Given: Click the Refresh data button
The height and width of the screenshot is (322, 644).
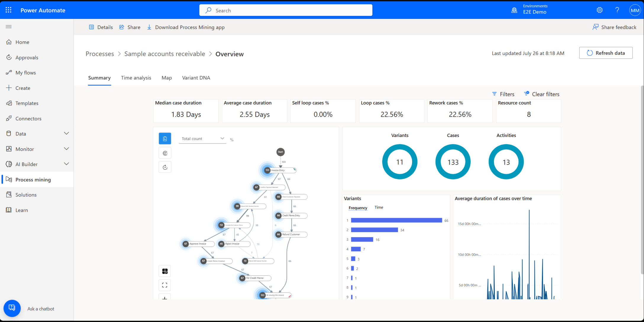Looking at the screenshot, I should [606, 53].
